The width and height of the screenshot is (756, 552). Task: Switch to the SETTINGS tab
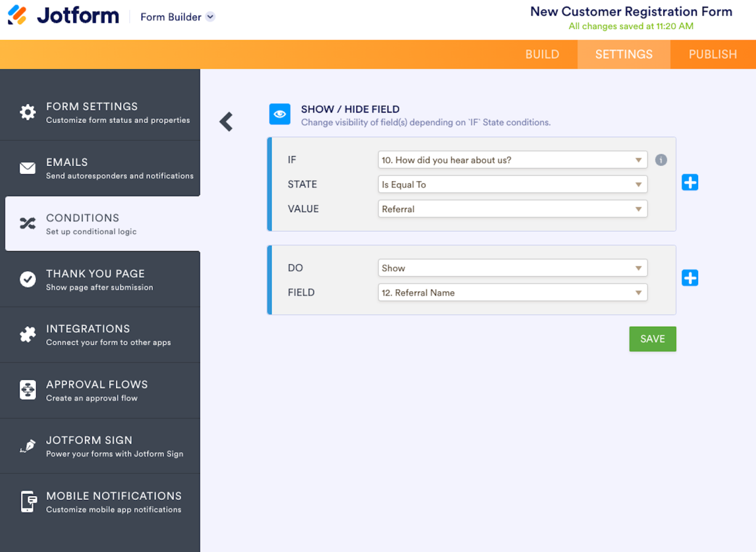624,54
